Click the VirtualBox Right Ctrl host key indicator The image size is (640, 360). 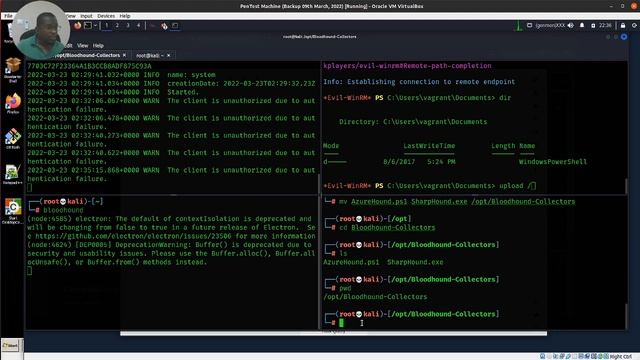coord(621,357)
